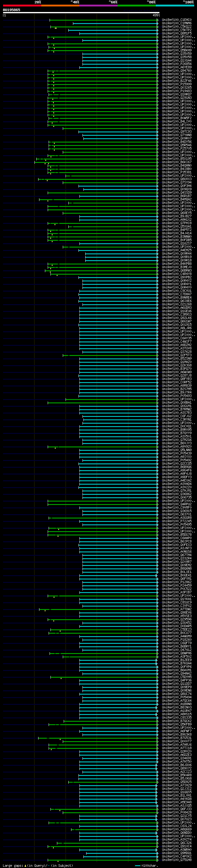The width and height of the screenshot is (197, 868).
Task: Select hit label UniRef100_B6IPC8
Action: 176,542
